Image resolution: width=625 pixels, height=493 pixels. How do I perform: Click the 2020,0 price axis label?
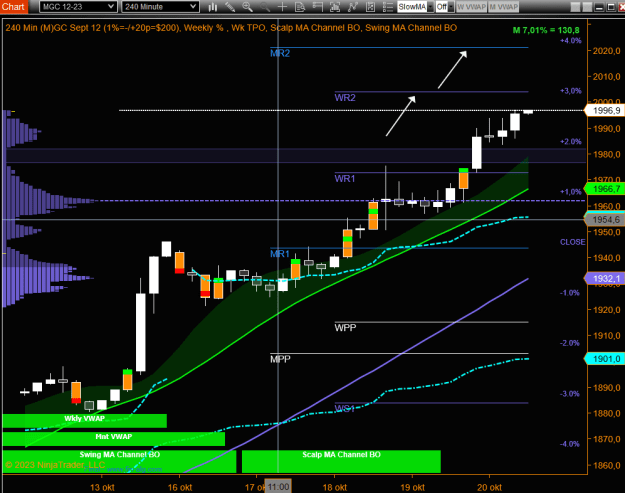coord(606,51)
